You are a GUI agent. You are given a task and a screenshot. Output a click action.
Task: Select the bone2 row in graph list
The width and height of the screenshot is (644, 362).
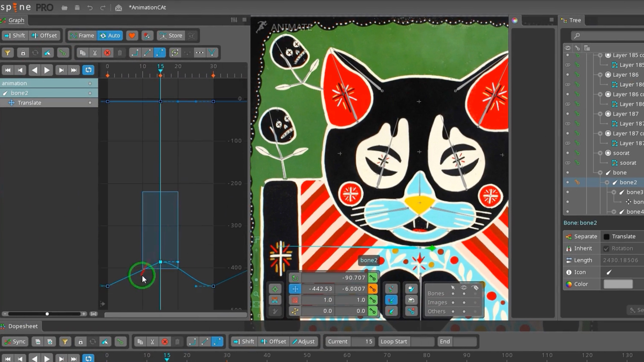pyautogui.click(x=49, y=93)
